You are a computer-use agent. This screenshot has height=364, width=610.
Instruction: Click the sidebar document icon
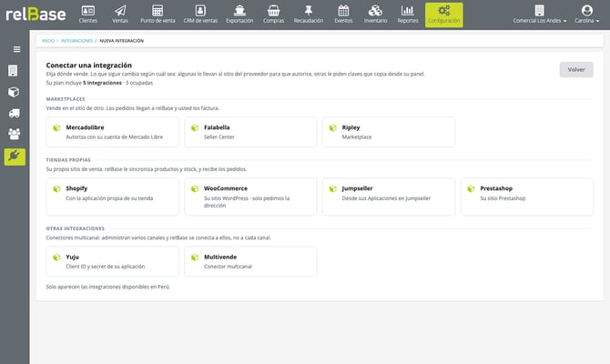click(13, 71)
